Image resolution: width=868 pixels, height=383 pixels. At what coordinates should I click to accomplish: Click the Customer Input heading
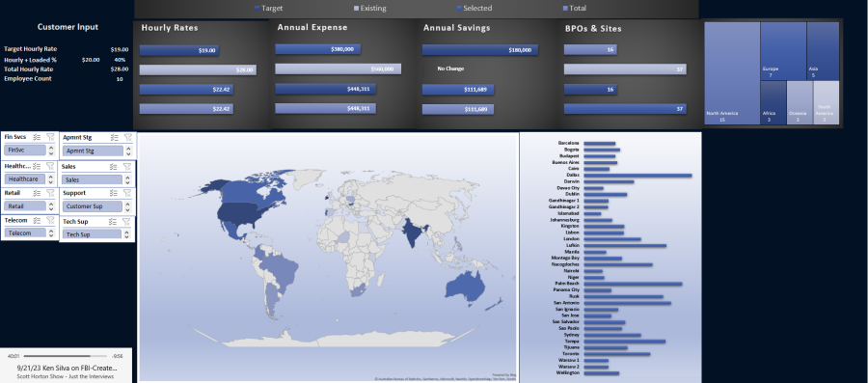68,27
